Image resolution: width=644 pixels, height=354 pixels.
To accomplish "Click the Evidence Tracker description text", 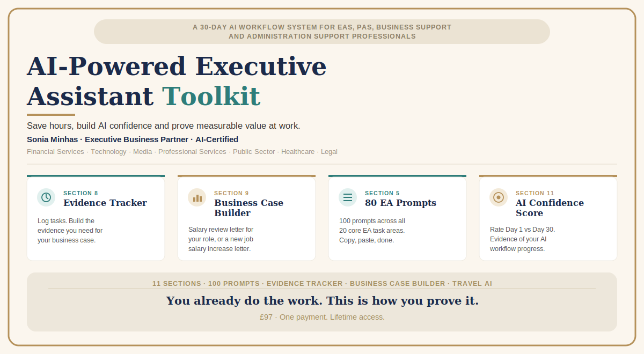I will coord(70,231).
